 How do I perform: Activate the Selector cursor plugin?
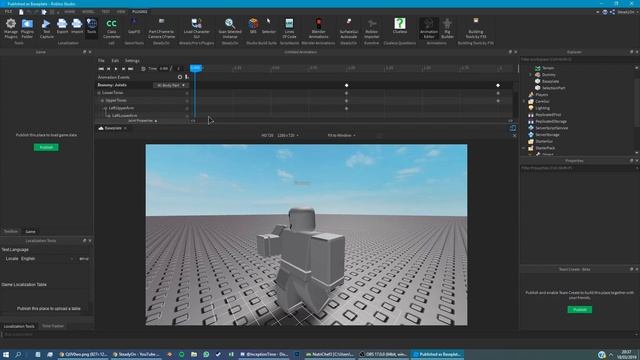[269, 26]
